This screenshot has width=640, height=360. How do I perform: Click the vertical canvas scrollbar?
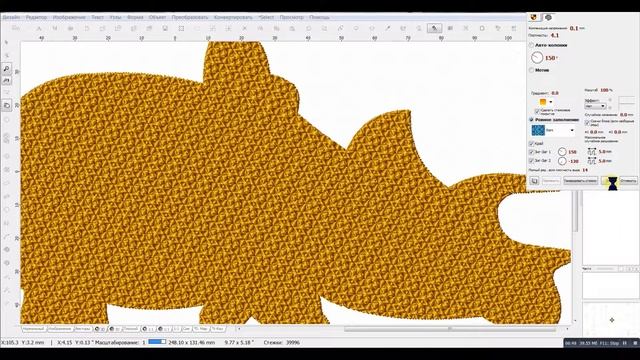(576, 211)
